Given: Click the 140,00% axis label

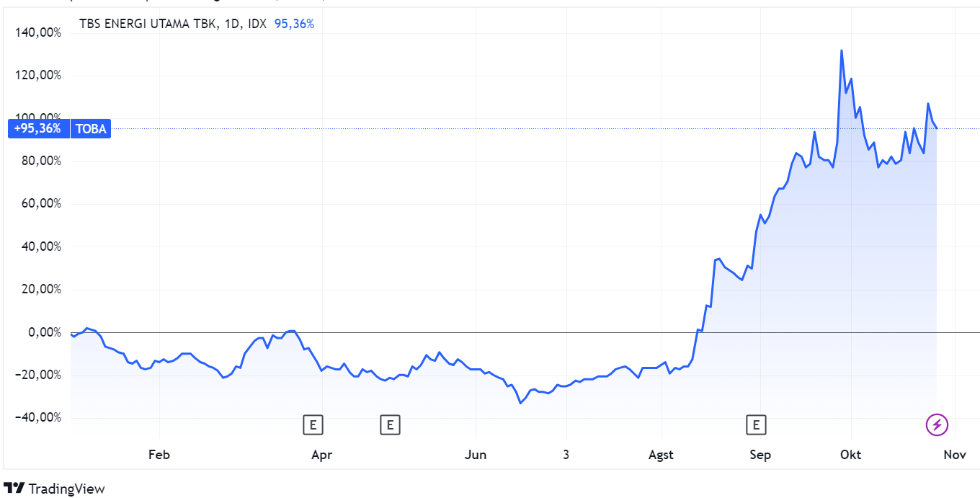Looking at the screenshot, I should (x=38, y=32).
